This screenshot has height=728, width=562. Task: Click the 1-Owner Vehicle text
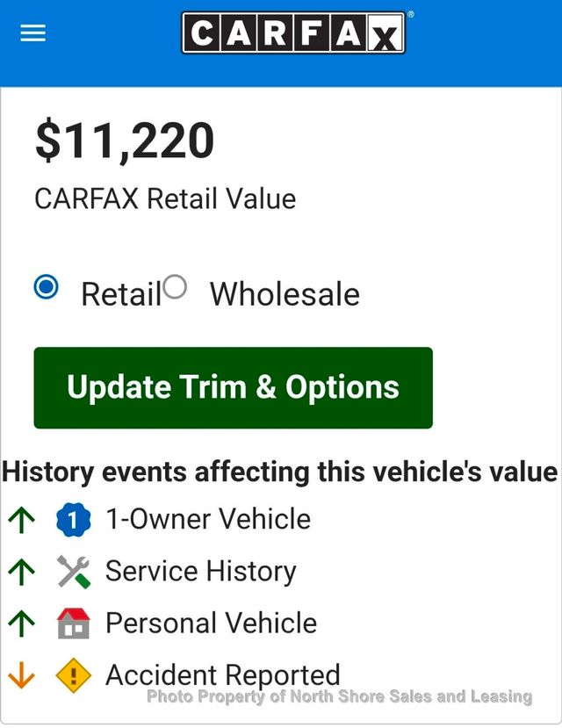(208, 519)
